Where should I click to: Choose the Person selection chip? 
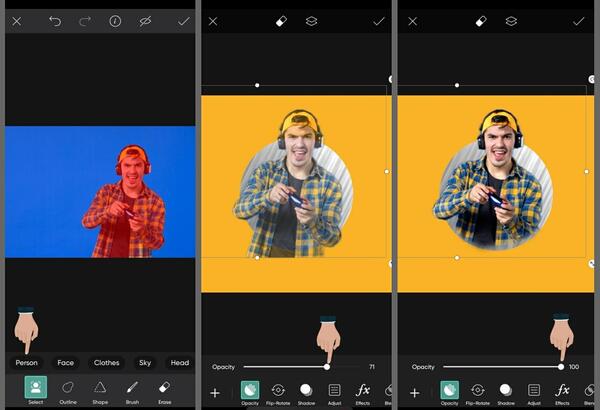26,363
